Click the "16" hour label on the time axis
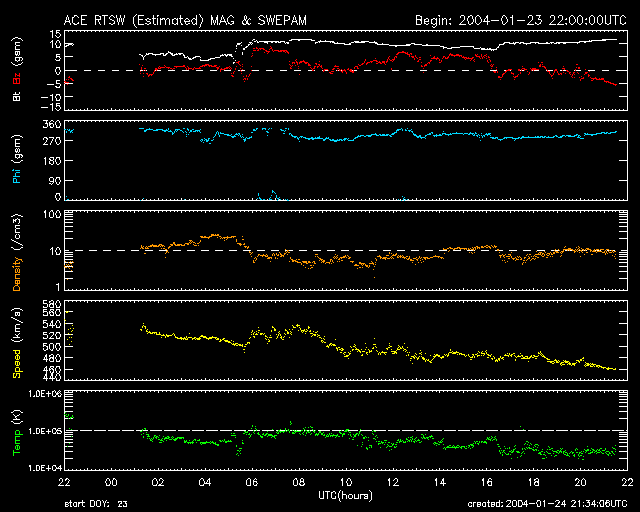This screenshot has width=640, height=512. pyautogui.click(x=487, y=483)
